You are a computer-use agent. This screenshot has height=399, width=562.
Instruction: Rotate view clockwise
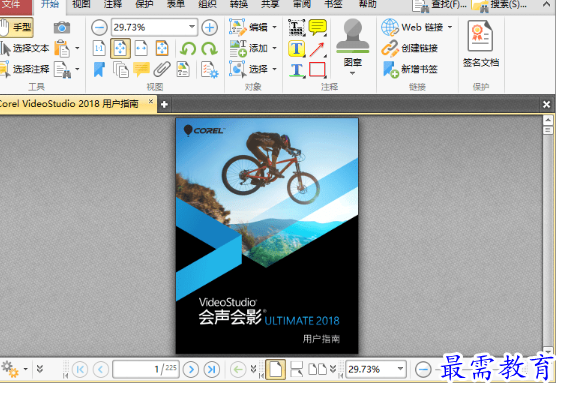[x=210, y=49]
